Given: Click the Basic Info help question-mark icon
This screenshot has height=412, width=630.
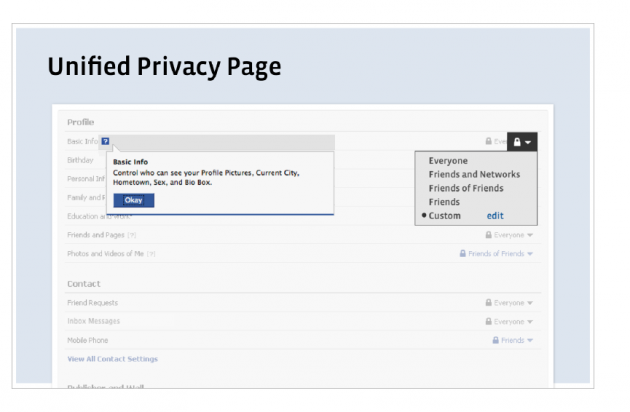Looking at the screenshot, I should (x=105, y=142).
